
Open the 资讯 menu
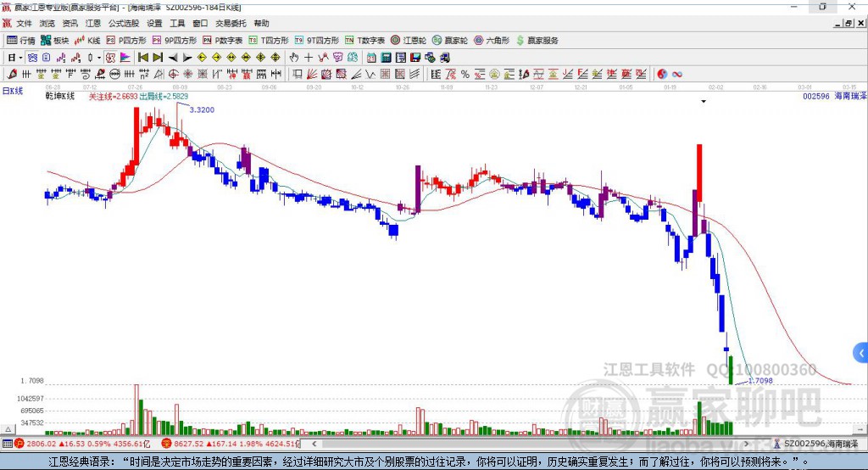pyautogui.click(x=70, y=23)
